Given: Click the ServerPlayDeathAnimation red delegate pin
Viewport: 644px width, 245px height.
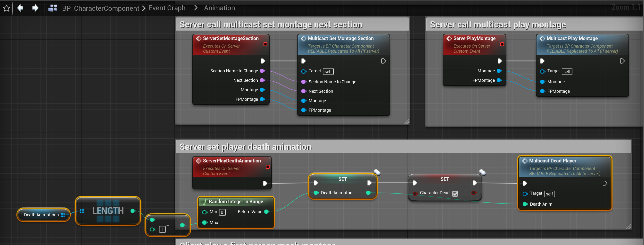Looking at the screenshot, I should pos(267,167).
